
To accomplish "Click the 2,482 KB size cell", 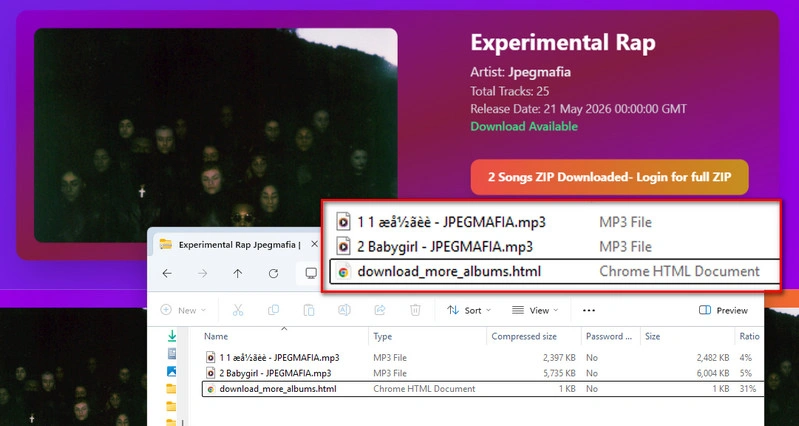I will point(713,358).
